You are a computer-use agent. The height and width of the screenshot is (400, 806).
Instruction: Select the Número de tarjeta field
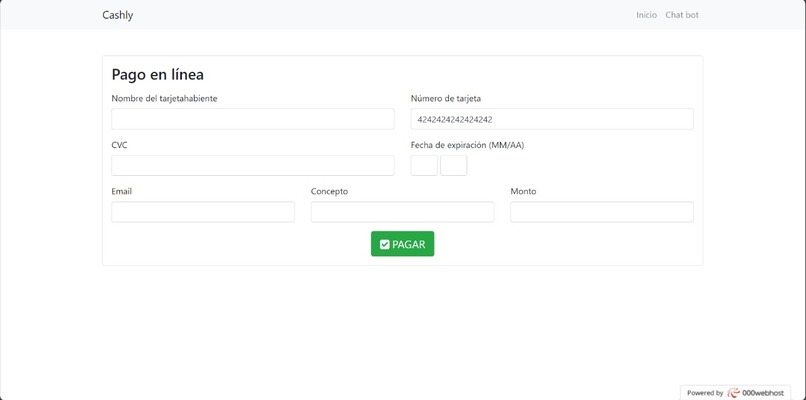[x=552, y=119]
